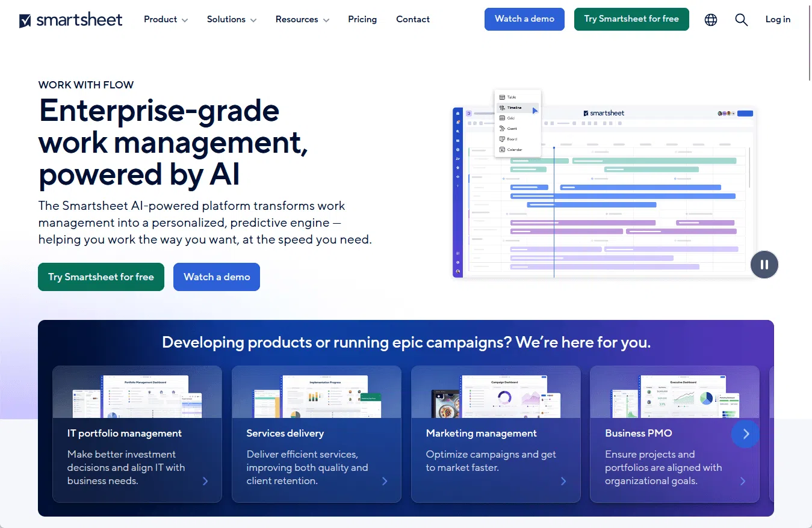The height and width of the screenshot is (528, 812).
Task: Open site search with magnifier icon
Action: point(742,20)
